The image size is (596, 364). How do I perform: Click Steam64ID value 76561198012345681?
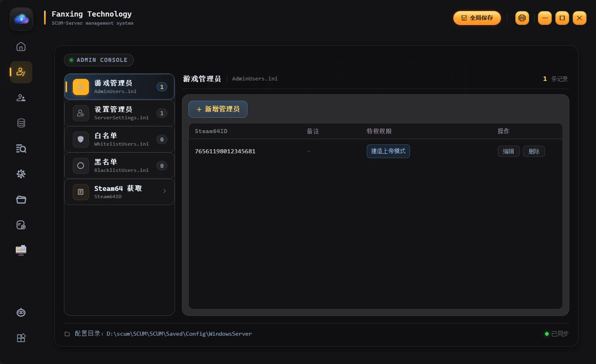[225, 151]
